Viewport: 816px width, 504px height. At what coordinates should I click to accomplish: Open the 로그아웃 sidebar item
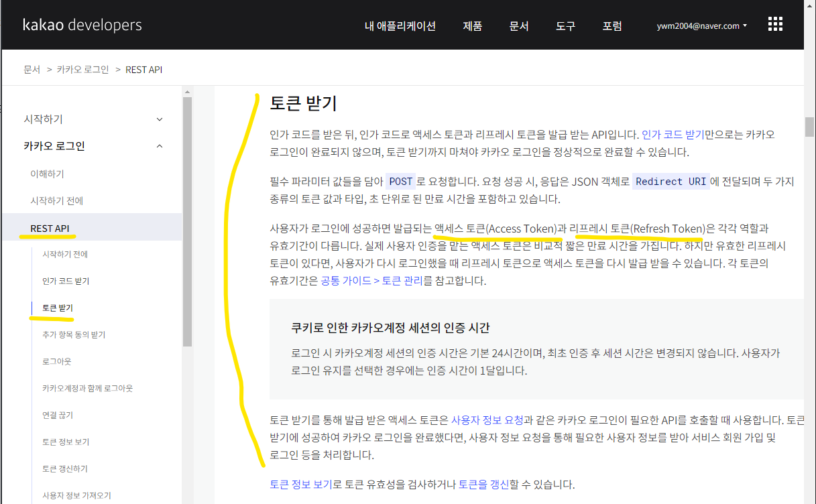(56, 361)
